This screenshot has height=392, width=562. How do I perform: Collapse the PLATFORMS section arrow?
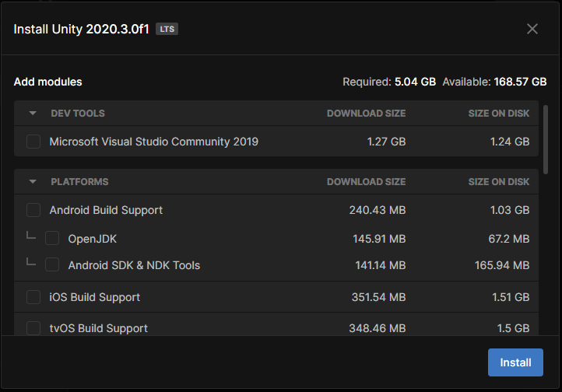pos(33,181)
